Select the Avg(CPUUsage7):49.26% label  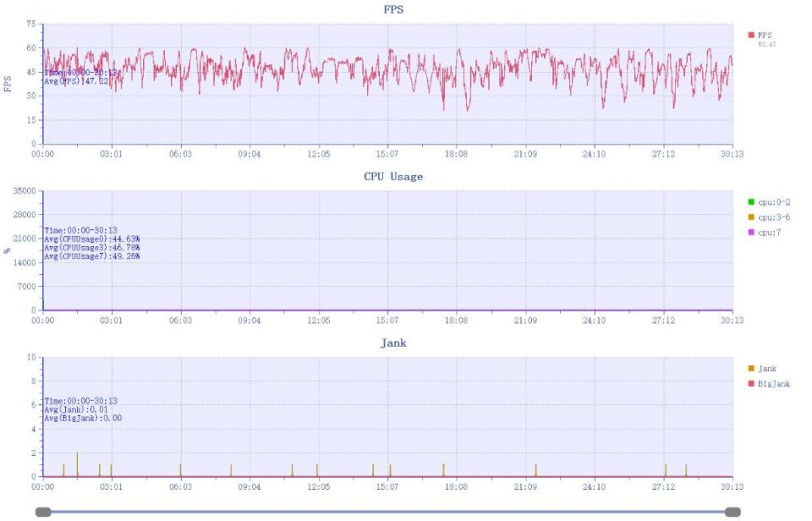click(92, 256)
